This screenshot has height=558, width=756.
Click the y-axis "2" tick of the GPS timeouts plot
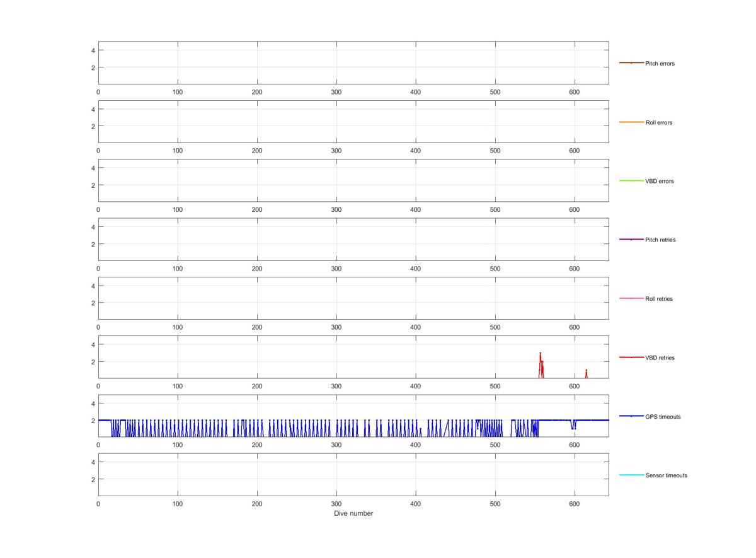(x=93, y=421)
